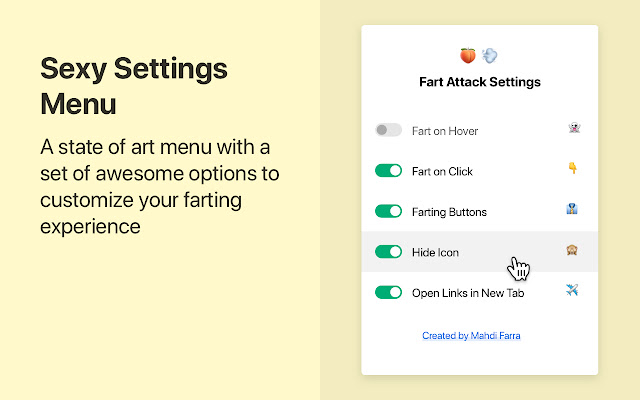Image resolution: width=640 pixels, height=400 pixels.
Task: Click the airplane icon beside Open Links
Action: [573, 291]
